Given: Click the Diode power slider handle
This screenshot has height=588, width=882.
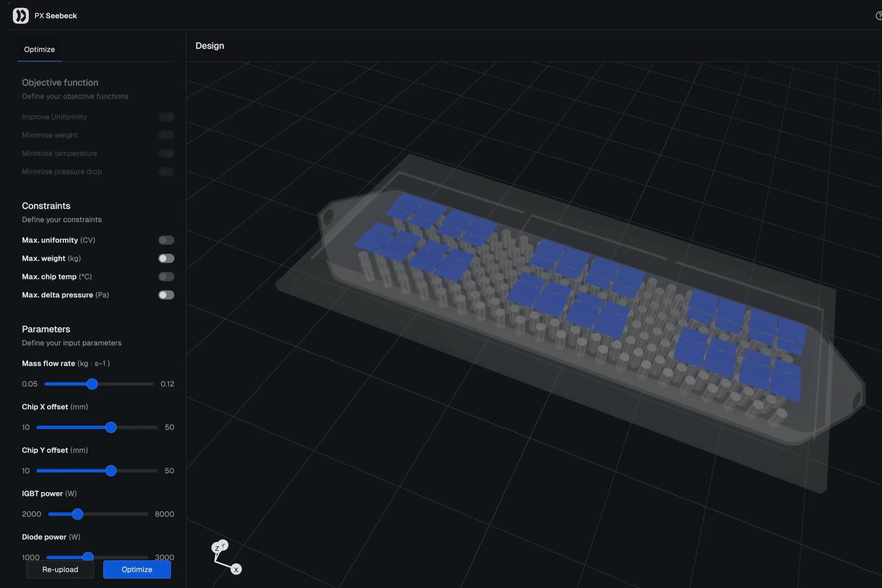Looking at the screenshot, I should click(x=88, y=557).
